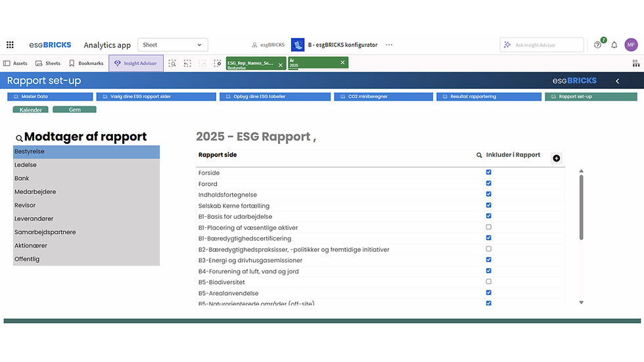Go to the Master Data sheet
Viewport: 644px width, 362px height.
(x=50, y=97)
